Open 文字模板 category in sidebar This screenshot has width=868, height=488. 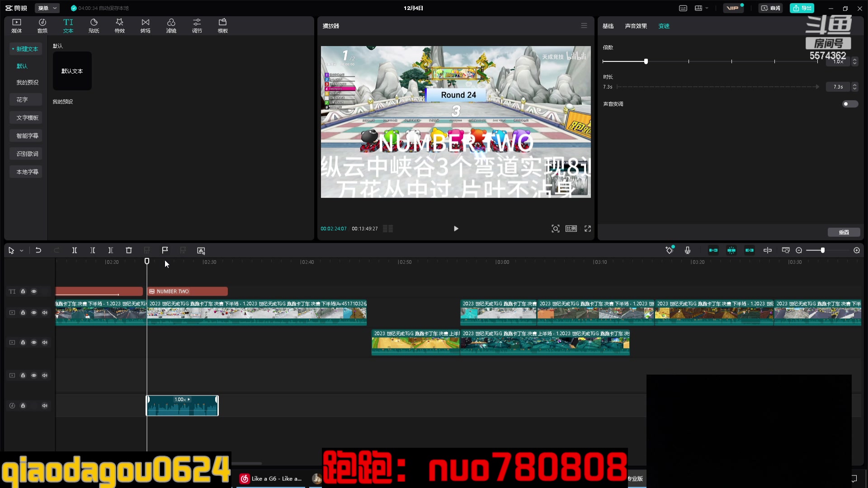[27, 117]
